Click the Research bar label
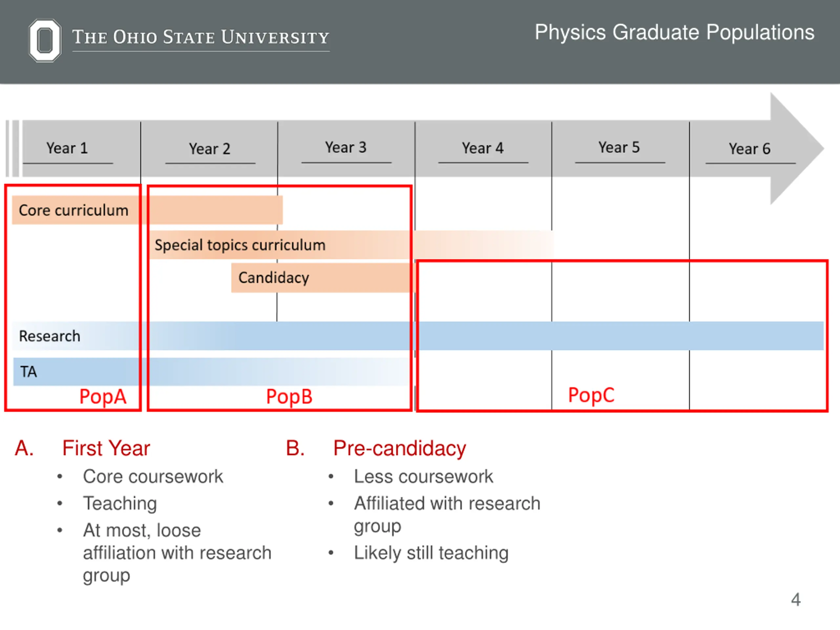The image size is (840, 630). coord(50,336)
